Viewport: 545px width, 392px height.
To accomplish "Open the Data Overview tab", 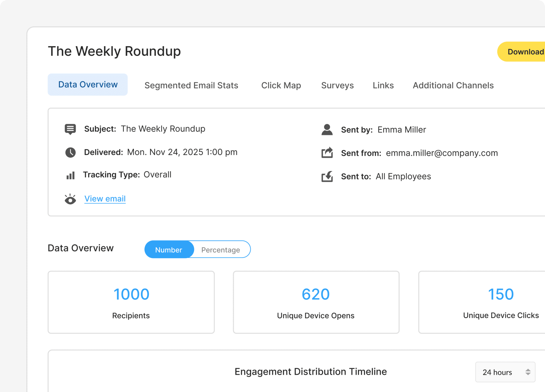I will coord(88,85).
